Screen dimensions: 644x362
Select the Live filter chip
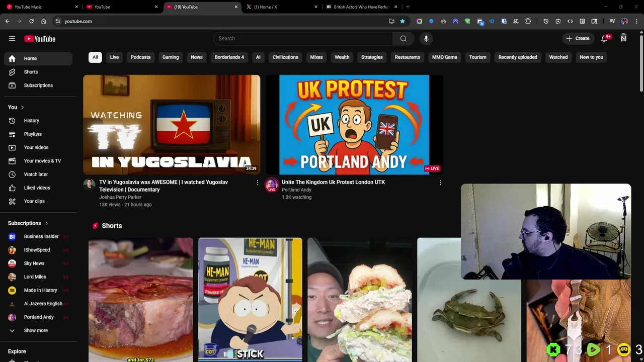114,57
